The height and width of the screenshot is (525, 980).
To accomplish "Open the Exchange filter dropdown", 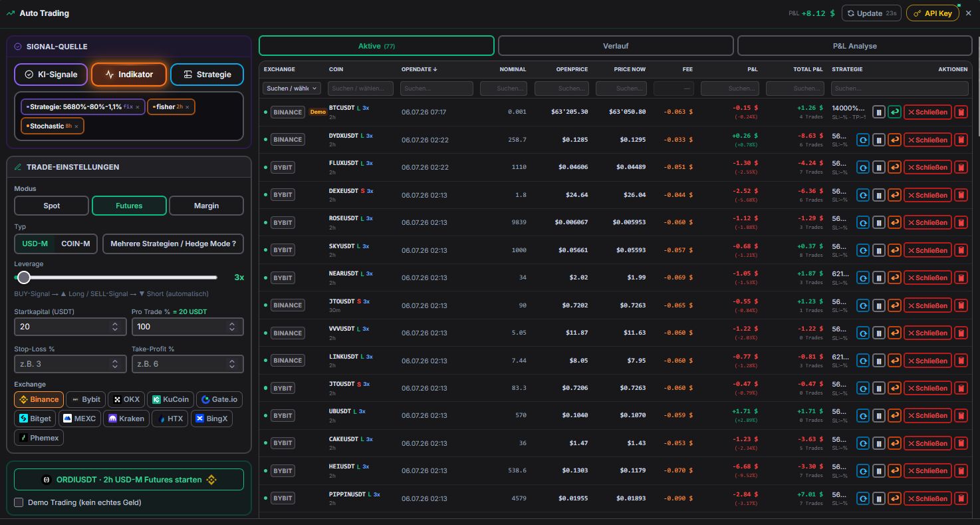I will [292, 88].
